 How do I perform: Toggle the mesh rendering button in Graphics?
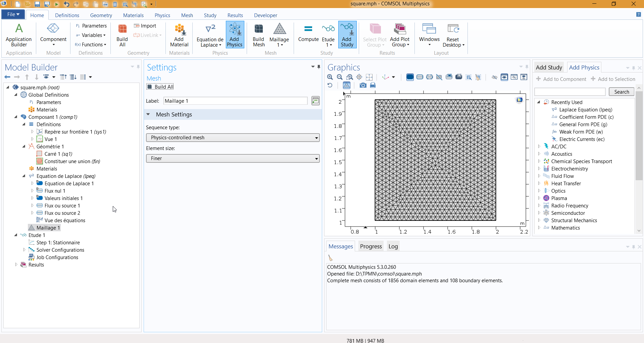click(x=347, y=86)
